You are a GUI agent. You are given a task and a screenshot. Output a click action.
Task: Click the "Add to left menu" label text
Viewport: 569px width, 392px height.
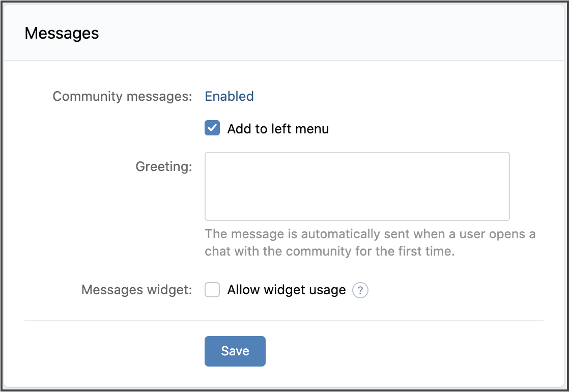278,129
